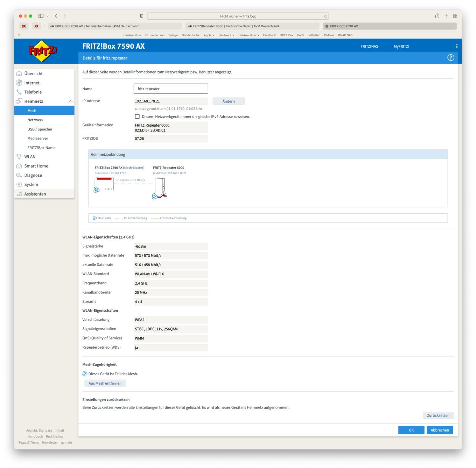Expand the Hardwareluxx bookmarks folder dropdown
The width and height of the screenshot is (476, 468).
click(x=249, y=35)
